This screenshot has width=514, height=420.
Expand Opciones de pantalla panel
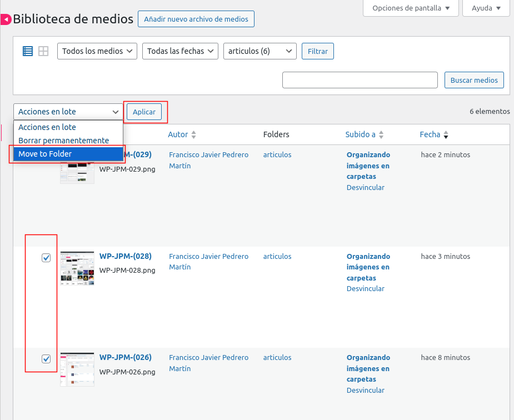(411, 8)
